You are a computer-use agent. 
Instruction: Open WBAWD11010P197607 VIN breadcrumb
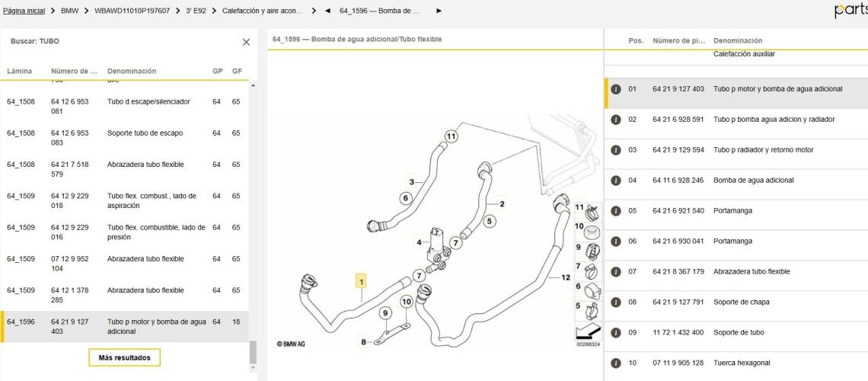coord(132,11)
